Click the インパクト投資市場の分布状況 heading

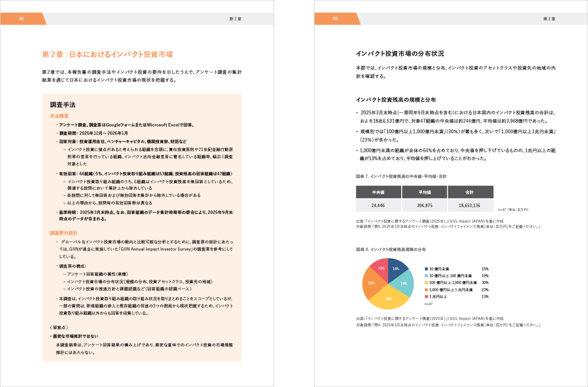pos(400,53)
